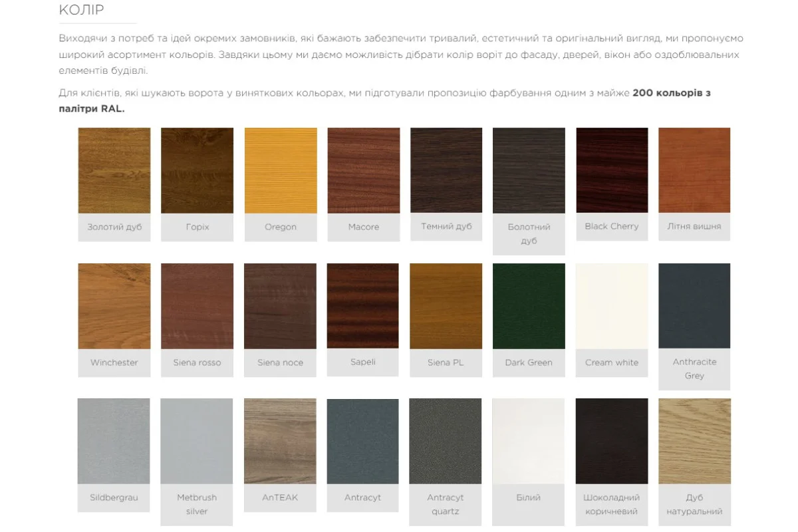Pick the Winchester wood swatch
The height and width of the screenshot is (532, 798).
[114, 306]
